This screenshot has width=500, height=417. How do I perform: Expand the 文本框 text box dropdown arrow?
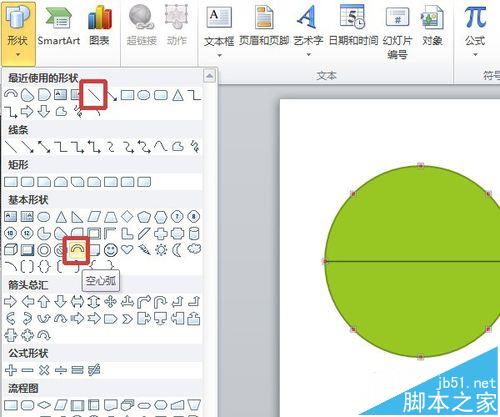[x=219, y=55]
